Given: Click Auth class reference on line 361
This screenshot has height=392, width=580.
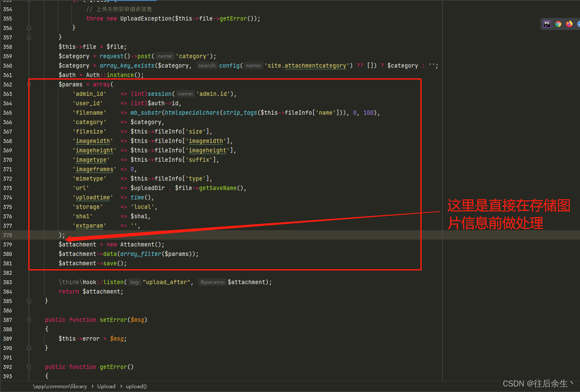Looking at the screenshot, I should pyautogui.click(x=93, y=75).
